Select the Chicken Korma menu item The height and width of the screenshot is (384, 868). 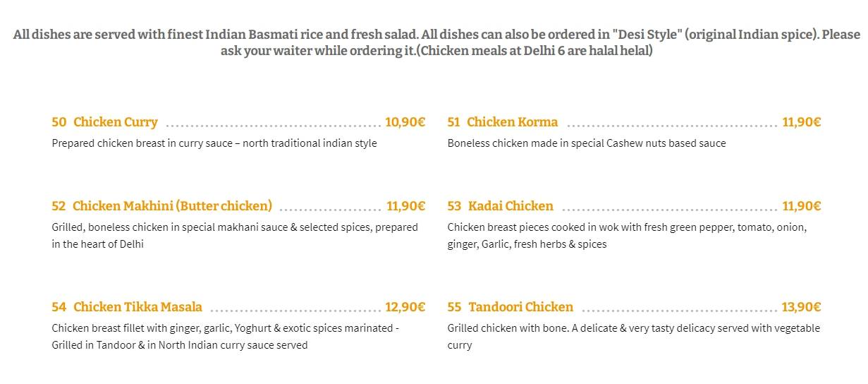tap(512, 122)
